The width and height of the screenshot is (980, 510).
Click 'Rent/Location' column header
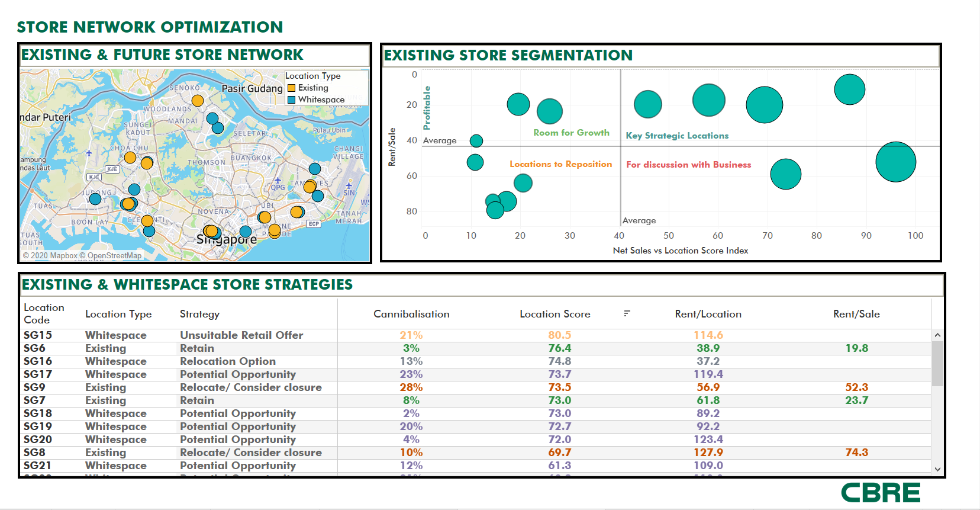coord(708,314)
